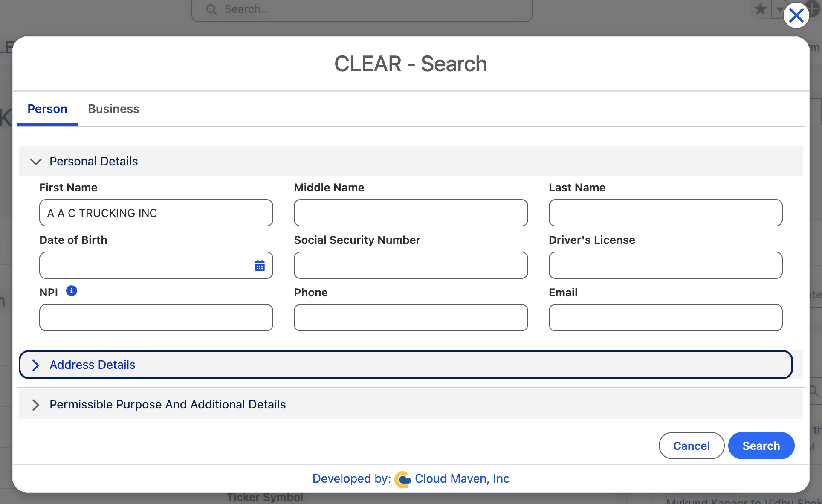
Task: Click the favorites star icon in background header
Action: point(760,9)
